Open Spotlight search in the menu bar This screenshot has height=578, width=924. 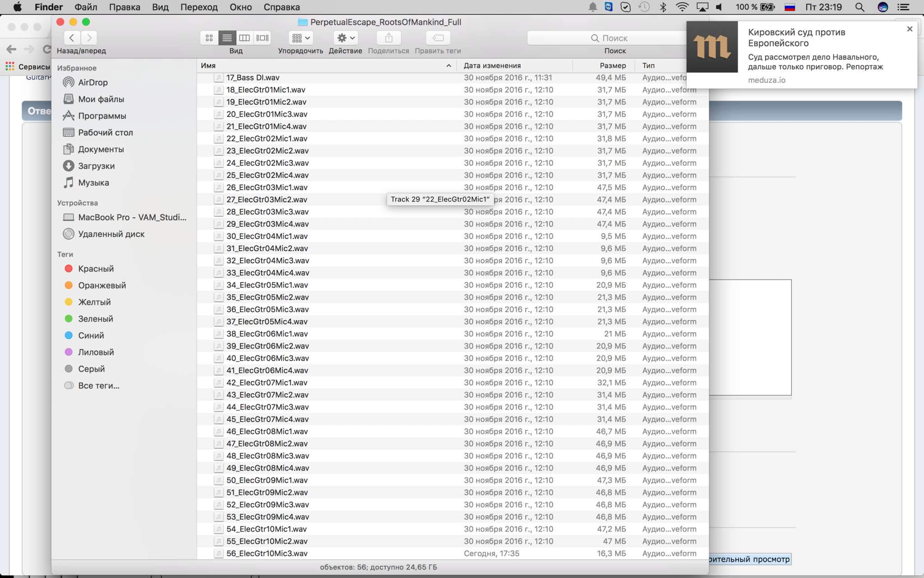click(859, 7)
